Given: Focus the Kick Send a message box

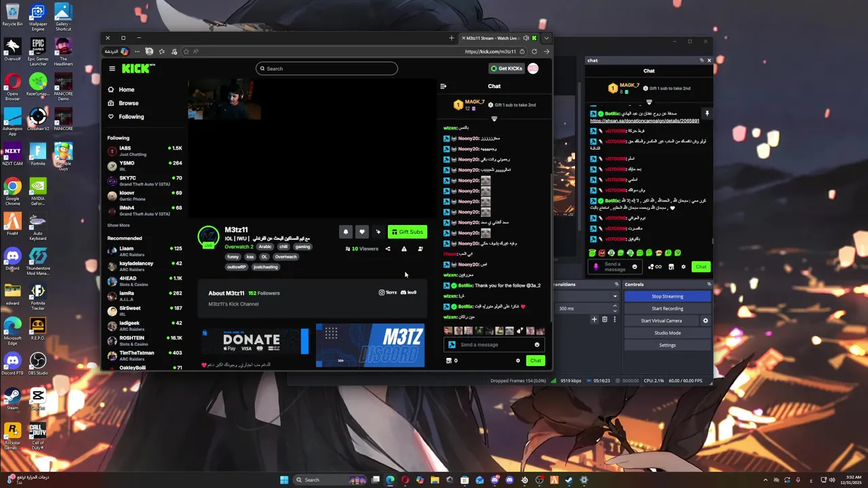Looking at the screenshot, I should coord(494,344).
